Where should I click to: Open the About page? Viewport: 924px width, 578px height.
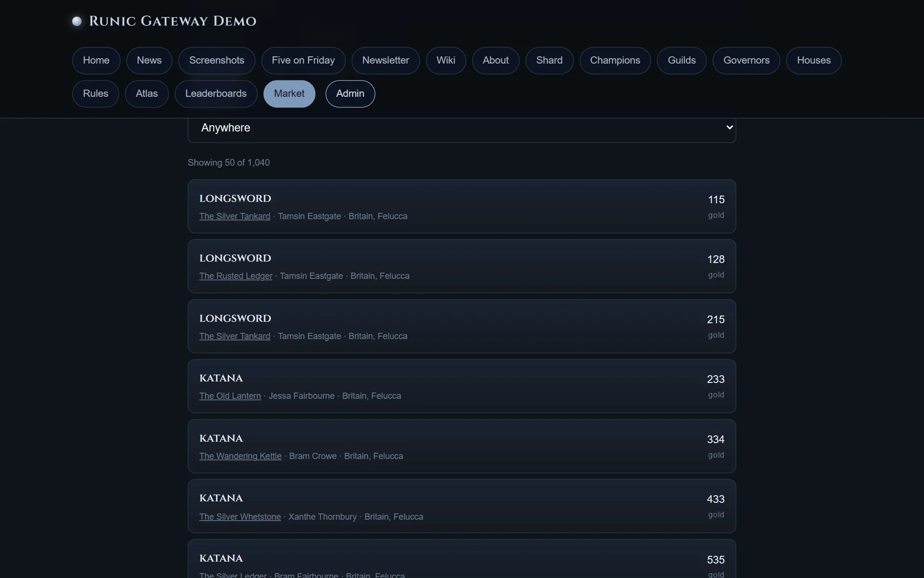pos(496,61)
